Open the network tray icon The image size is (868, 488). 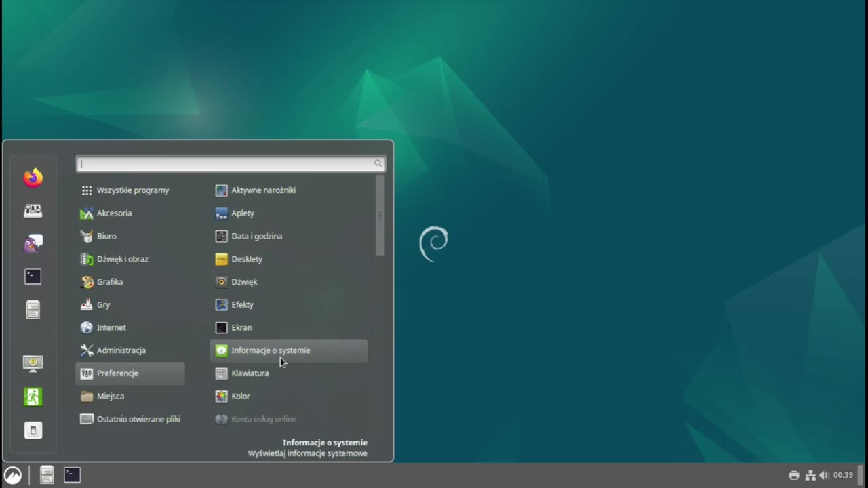click(x=810, y=475)
